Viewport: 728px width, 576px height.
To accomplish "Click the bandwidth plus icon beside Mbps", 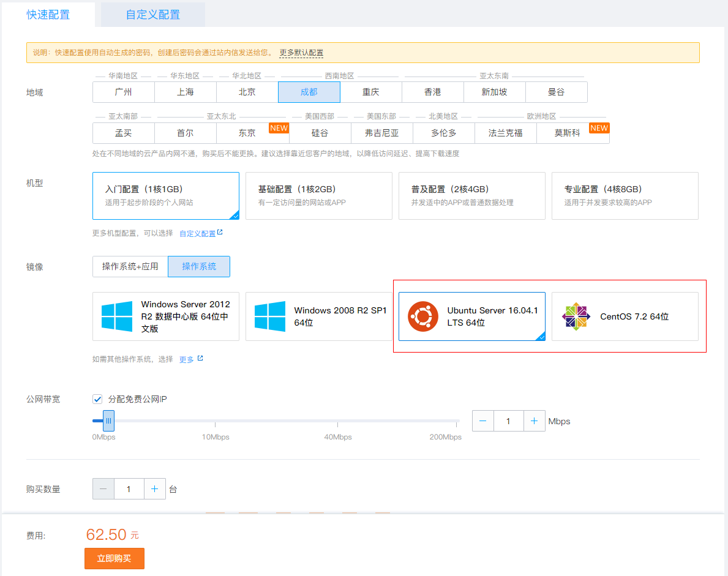I will pos(534,421).
